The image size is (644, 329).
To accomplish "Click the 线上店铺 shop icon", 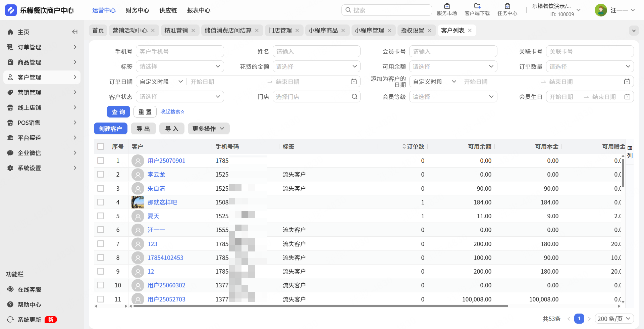I will point(10,107).
